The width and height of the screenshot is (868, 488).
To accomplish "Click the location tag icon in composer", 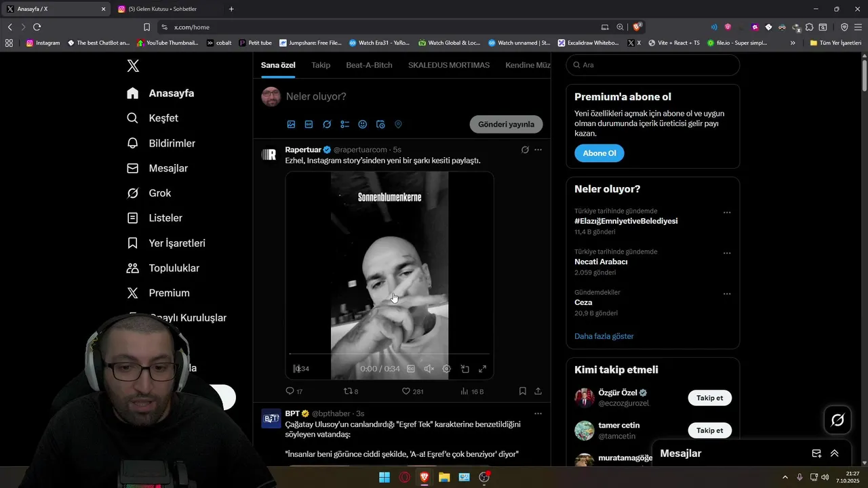I will (x=398, y=124).
